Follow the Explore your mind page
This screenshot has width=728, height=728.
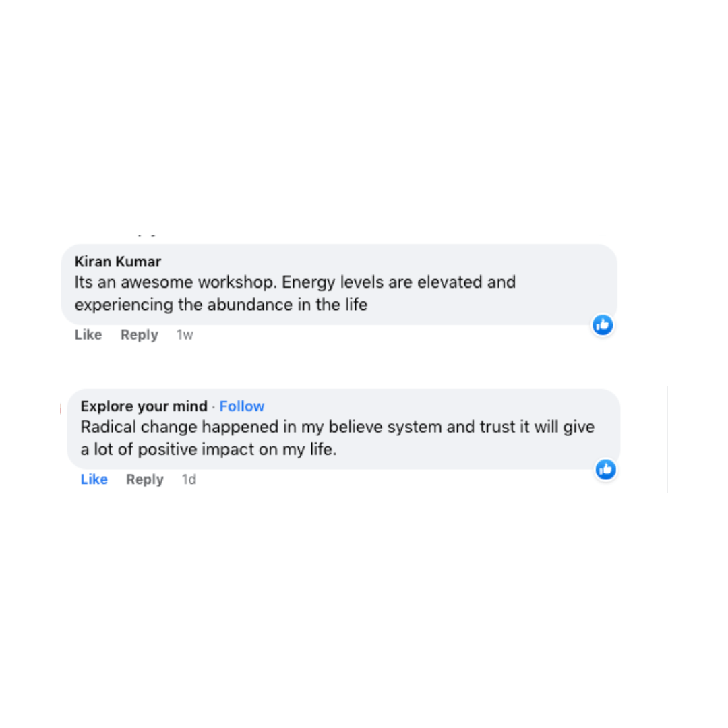[242, 406]
